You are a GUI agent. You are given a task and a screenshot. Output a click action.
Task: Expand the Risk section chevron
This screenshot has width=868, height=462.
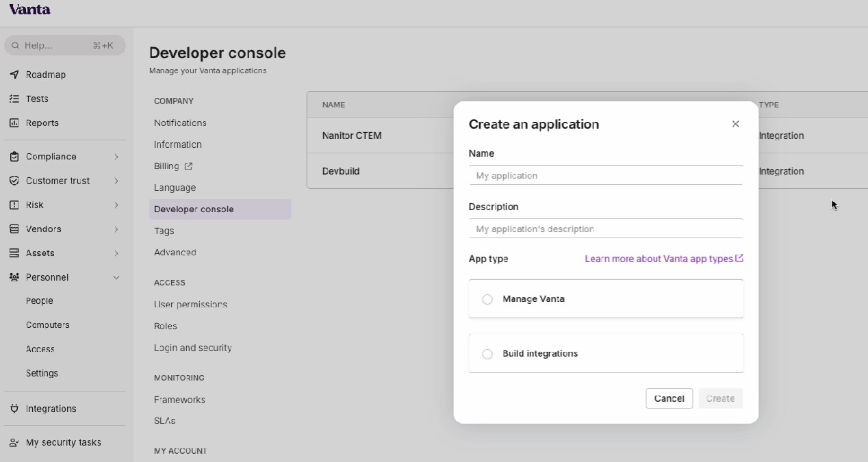[116, 205]
